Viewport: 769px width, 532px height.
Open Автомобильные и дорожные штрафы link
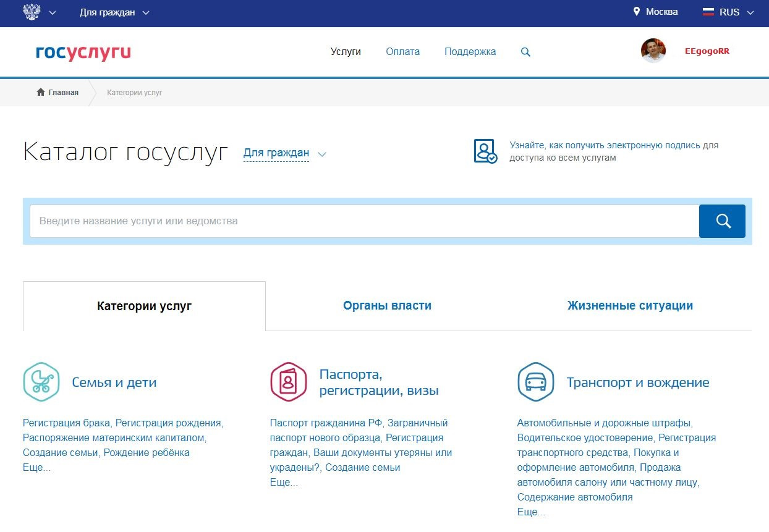click(x=604, y=423)
